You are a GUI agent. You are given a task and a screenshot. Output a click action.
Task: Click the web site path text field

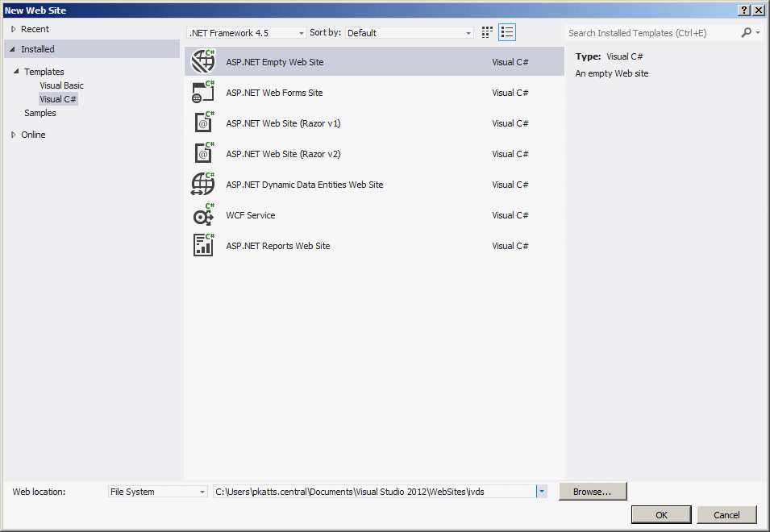point(375,491)
